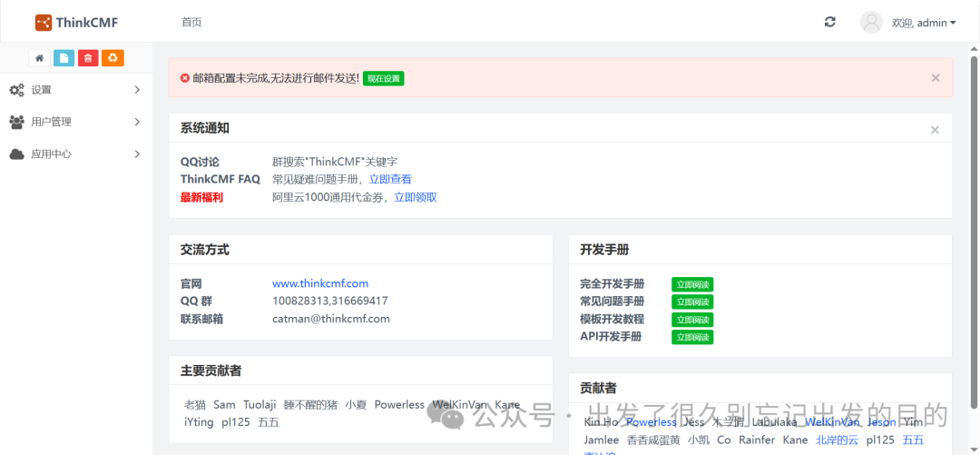Screen dimensions: 980x455
Task: Click the refresh icon in top bar
Action: click(829, 22)
